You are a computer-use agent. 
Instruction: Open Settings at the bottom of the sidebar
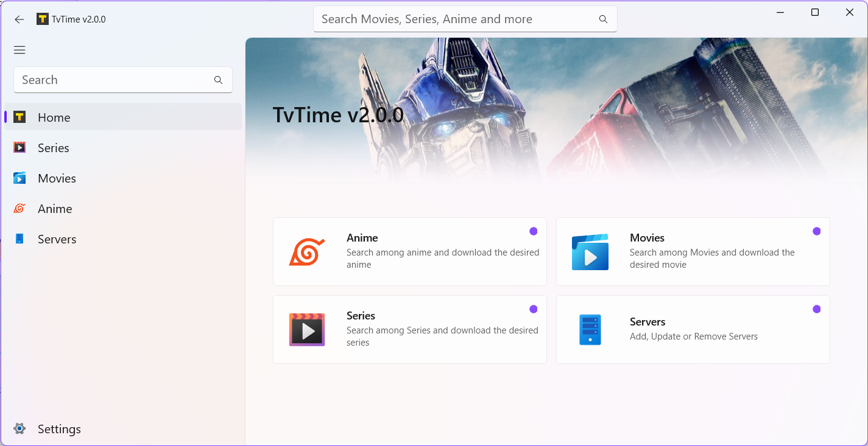click(x=123, y=428)
